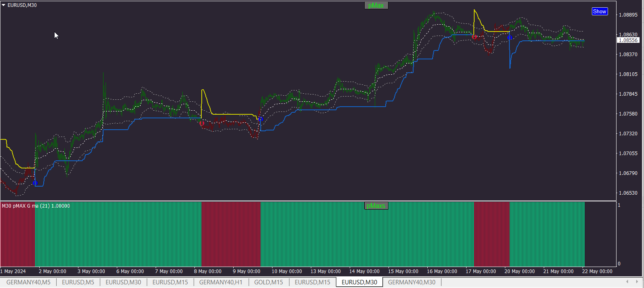Switch to the GERMANY40,M5 chart tab
The height and width of the screenshot is (288, 644).
28,282
